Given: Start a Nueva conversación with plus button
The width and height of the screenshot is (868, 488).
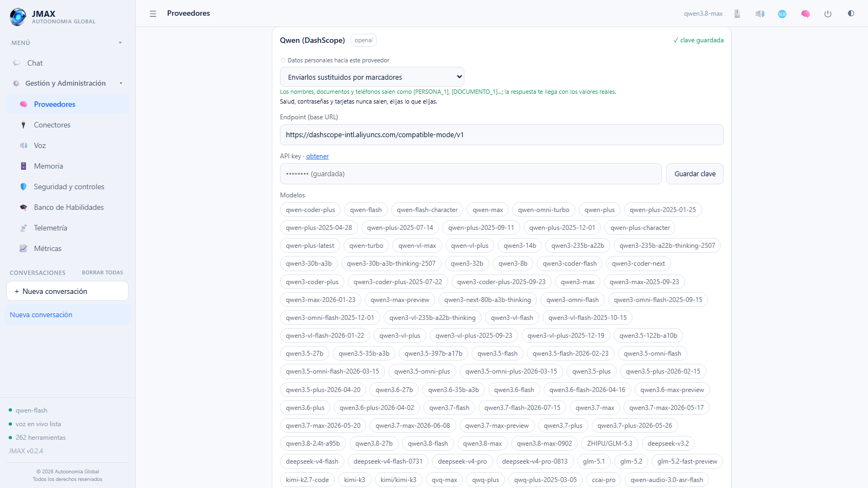Looking at the screenshot, I should click(67, 291).
